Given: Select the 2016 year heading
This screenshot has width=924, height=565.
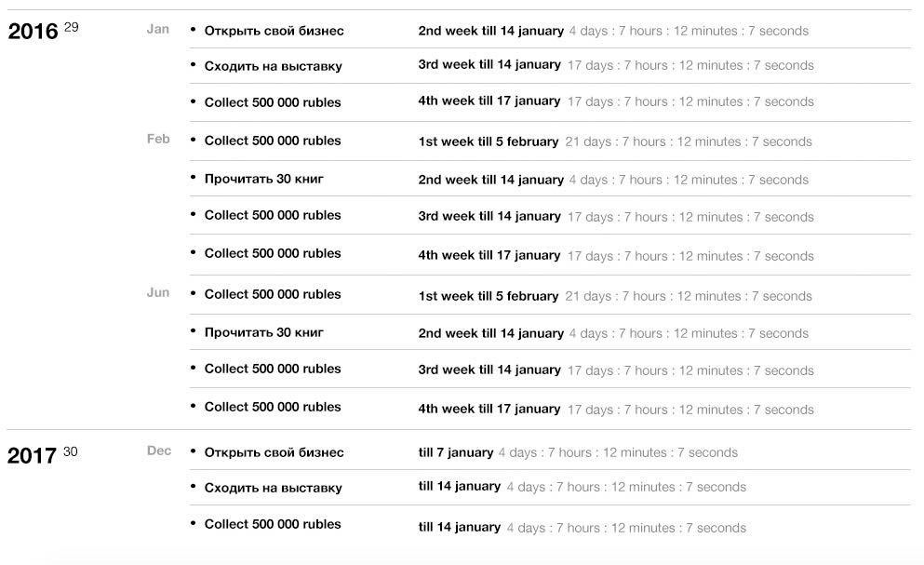Looking at the screenshot, I should click(x=33, y=32).
